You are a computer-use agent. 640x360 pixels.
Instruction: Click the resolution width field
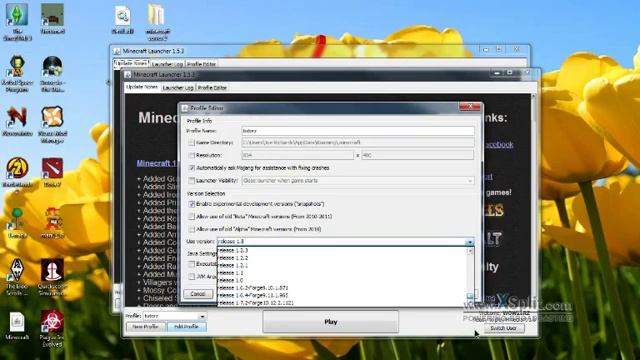click(298, 155)
